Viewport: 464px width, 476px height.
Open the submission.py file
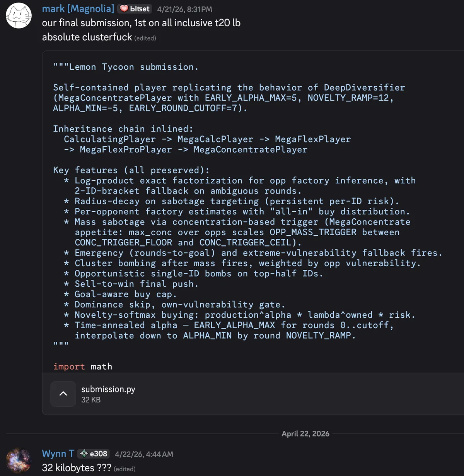click(x=108, y=389)
